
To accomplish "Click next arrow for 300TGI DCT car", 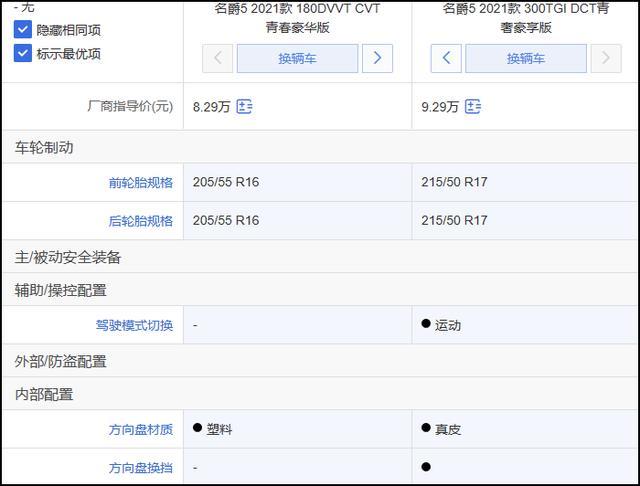I will tap(606, 58).
